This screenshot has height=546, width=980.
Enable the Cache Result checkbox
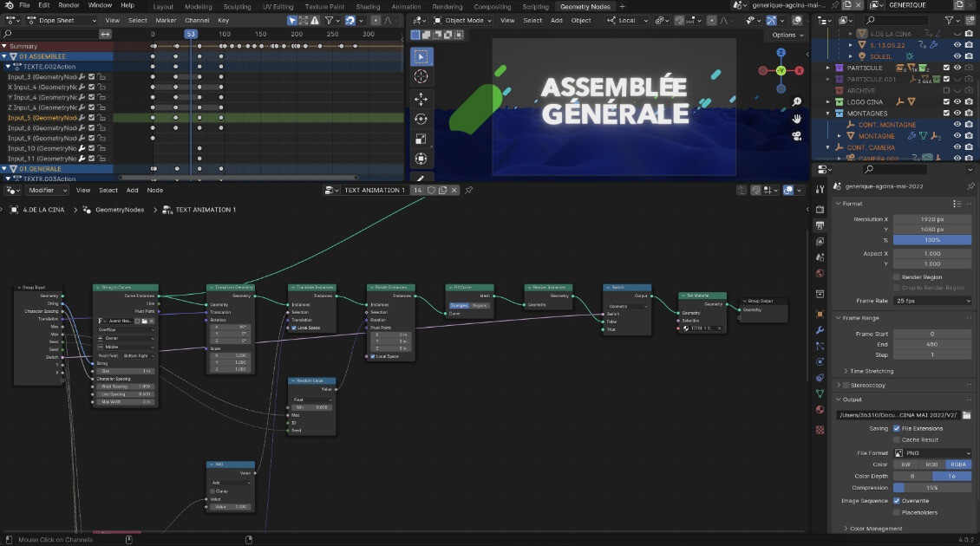click(x=896, y=439)
